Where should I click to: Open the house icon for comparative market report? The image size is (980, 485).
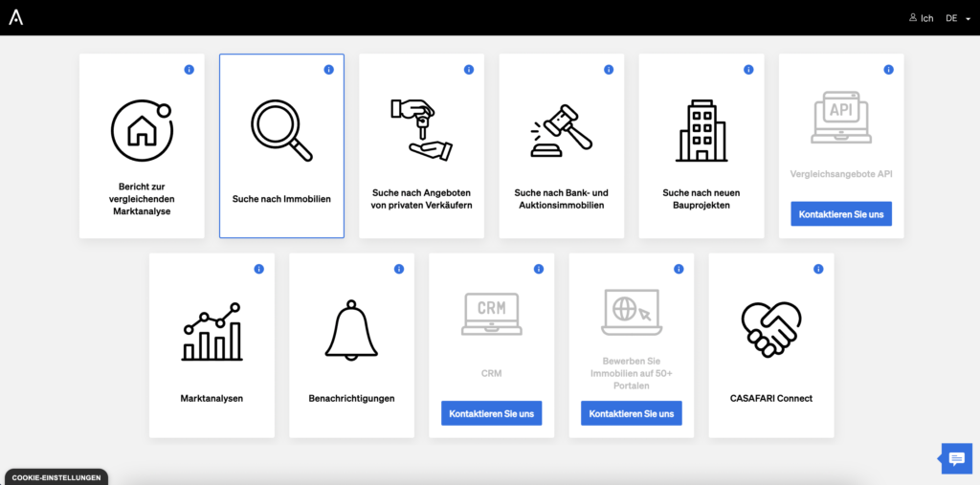pos(142,131)
